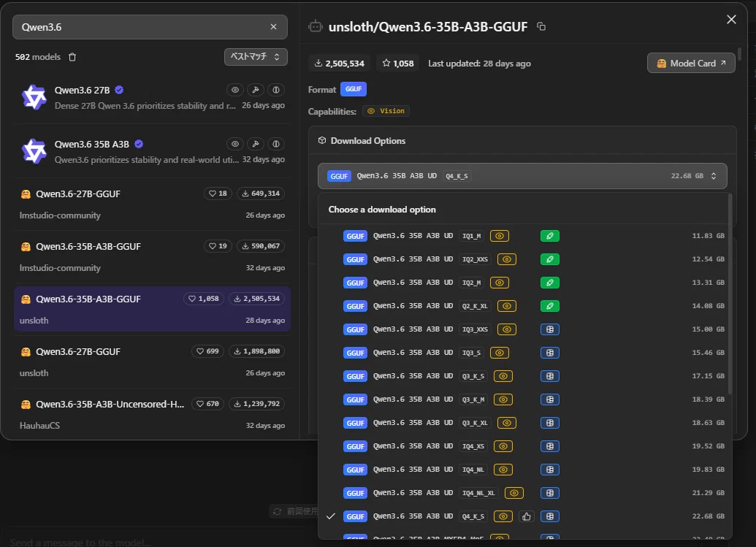
Task: Click the vision eye badge on IQ2_M option
Action: pyautogui.click(x=500, y=283)
